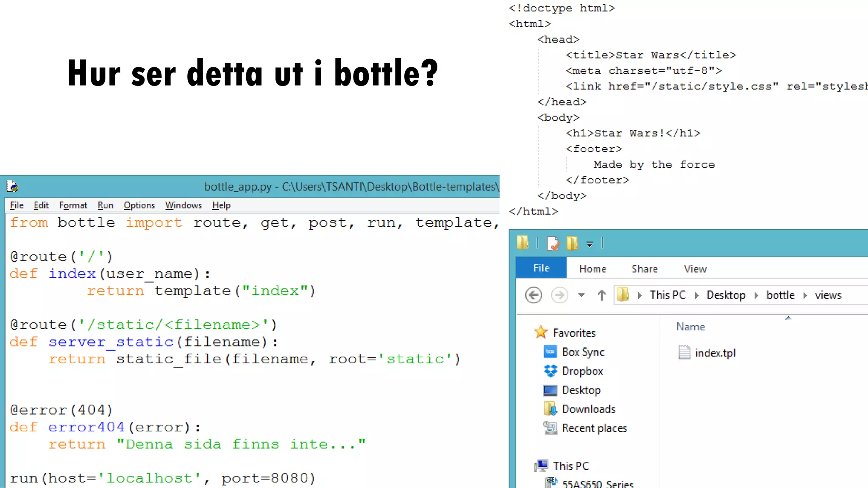The height and width of the screenshot is (488, 868).
Task: Select Downloads in the navigation pane
Action: pos(588,409)
